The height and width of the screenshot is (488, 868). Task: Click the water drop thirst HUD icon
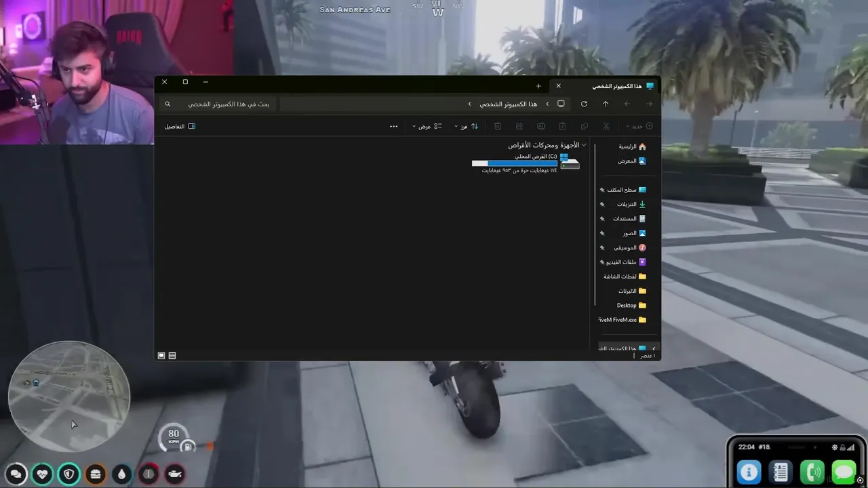[x=122, y=474]
